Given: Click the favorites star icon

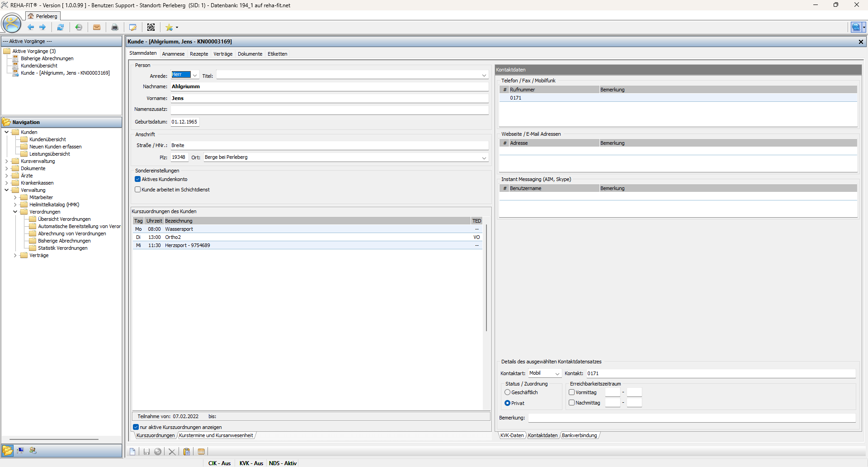Looking at the screenshot, I should pyautogui.click(x=169, y=27).
